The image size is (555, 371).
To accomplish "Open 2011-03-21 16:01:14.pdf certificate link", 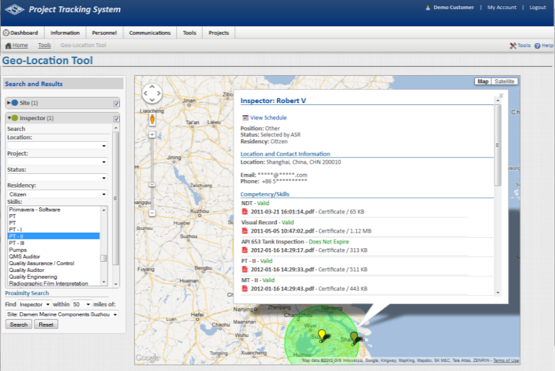I will (282, 212).
